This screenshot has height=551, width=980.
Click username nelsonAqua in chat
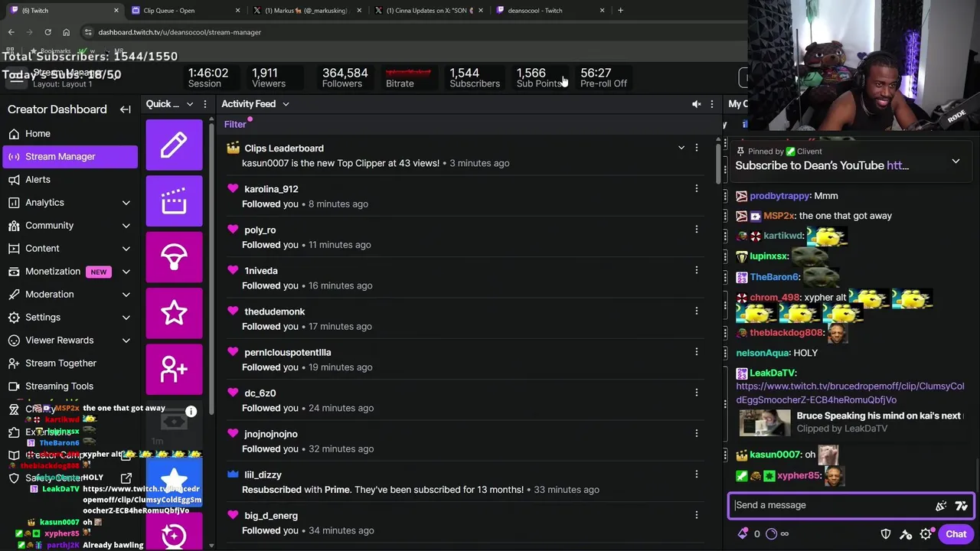pyautogui.click(x=763, y=353)
